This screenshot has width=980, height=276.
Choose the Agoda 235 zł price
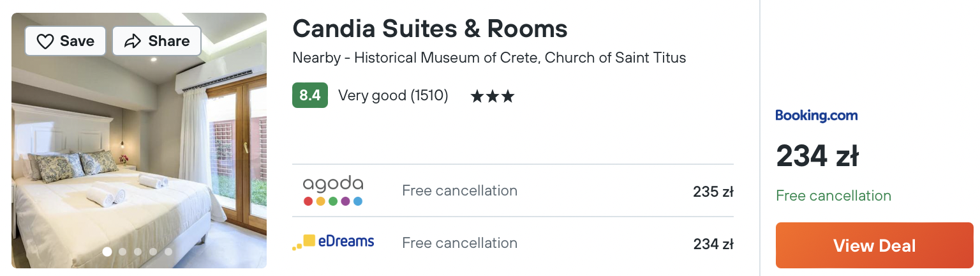[x=713, y=191]
